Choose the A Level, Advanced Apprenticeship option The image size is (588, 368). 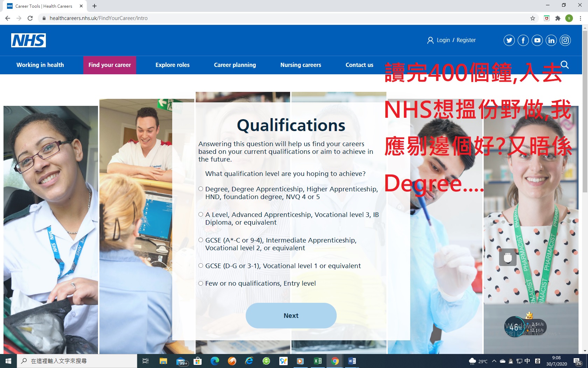pos(201,214)
